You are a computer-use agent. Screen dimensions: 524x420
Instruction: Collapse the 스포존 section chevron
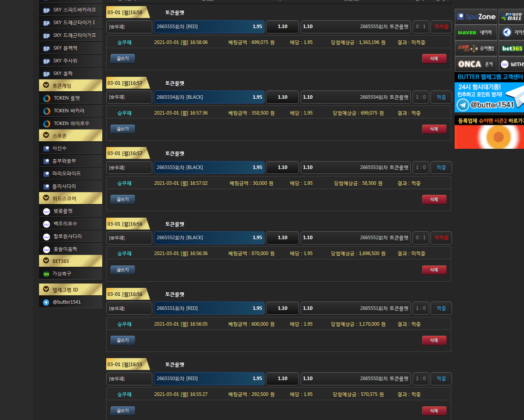coord(46,136)
